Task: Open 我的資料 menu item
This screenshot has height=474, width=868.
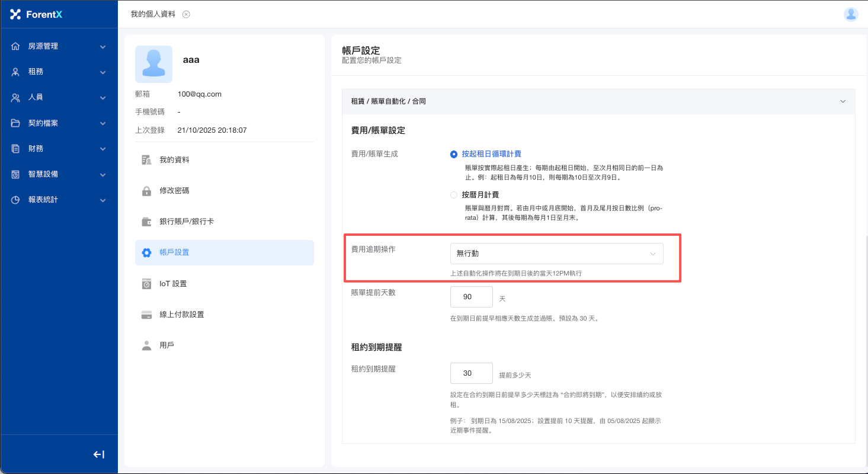Action: click(174, 160)
